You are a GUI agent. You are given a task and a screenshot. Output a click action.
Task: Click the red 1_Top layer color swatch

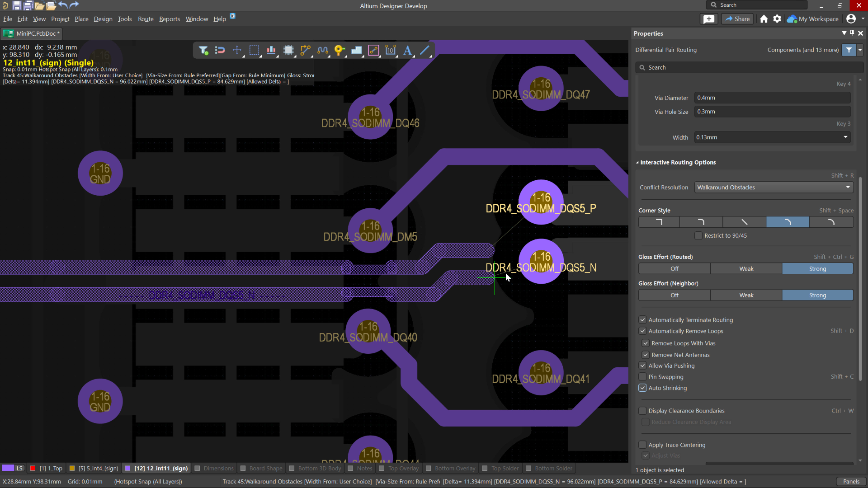point(33,469)
